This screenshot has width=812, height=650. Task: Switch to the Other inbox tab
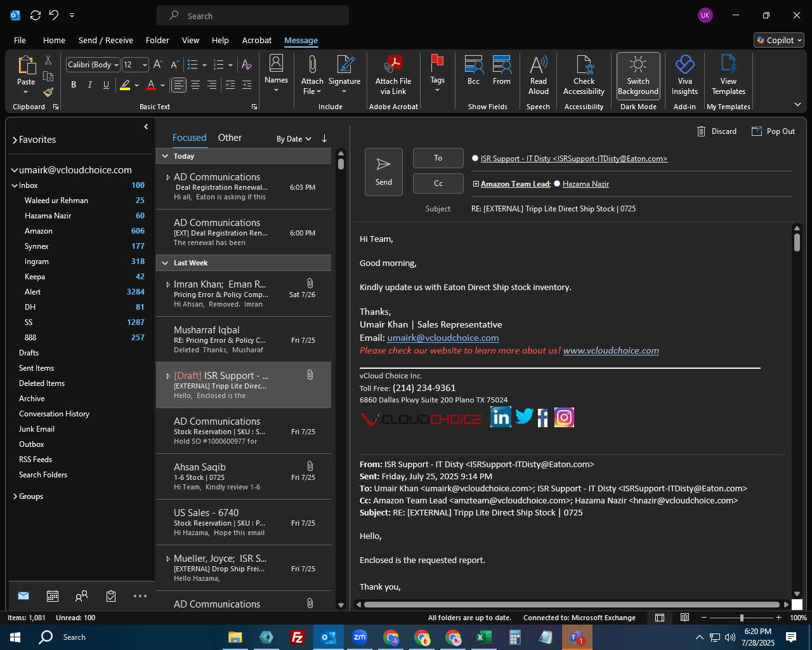click(230, 138)
